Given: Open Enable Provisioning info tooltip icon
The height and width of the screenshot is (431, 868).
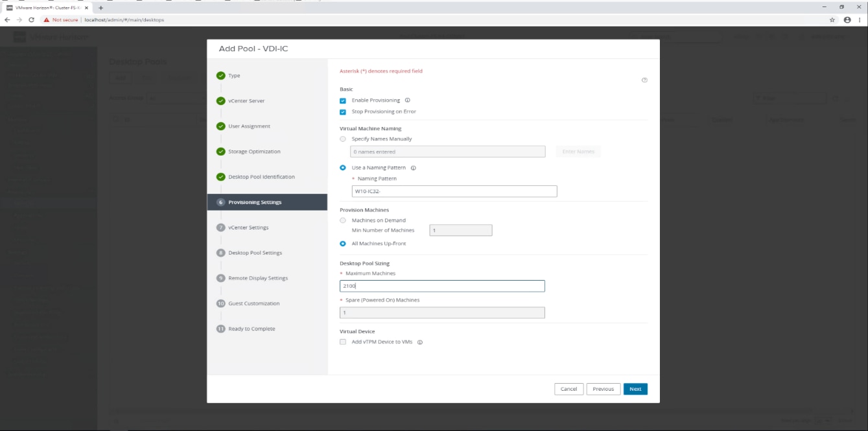Looking at the screenshot, I should pyautogui.click(x=408, y=100).
